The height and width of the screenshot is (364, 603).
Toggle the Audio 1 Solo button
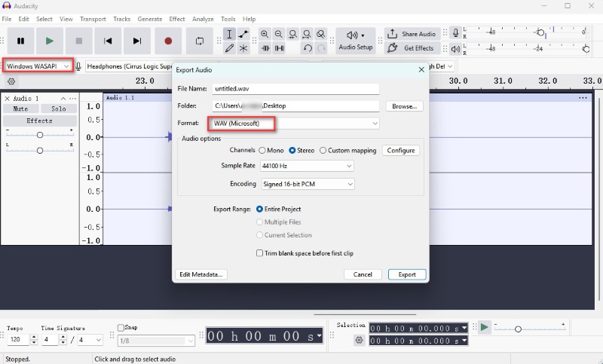[x=59, y=109]
